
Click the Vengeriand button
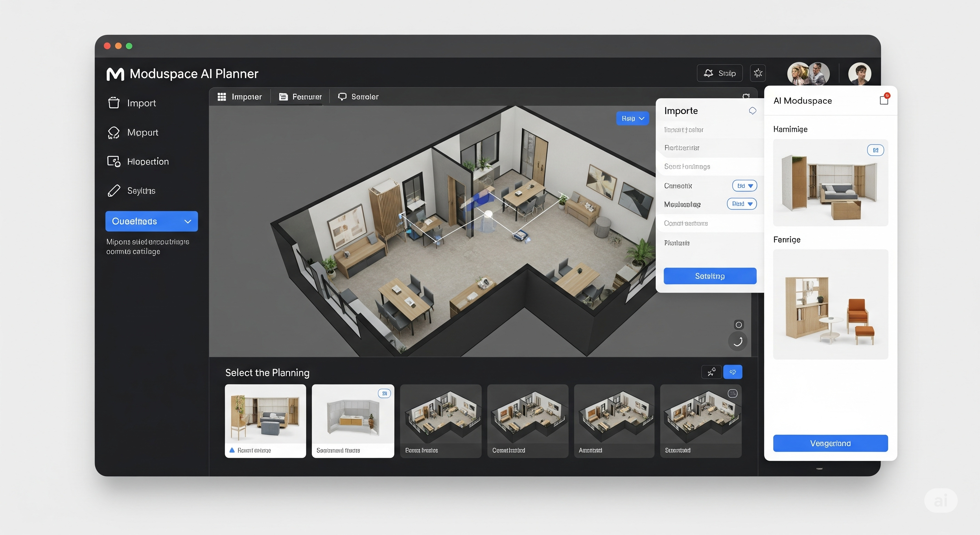(x=830, y=443)
